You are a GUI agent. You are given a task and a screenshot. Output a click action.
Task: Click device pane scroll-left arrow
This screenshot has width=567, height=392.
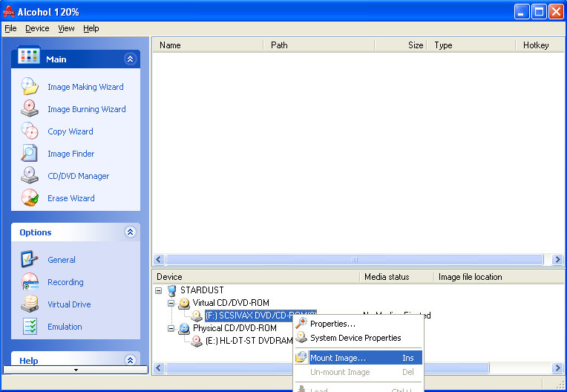tap(159, 367)
